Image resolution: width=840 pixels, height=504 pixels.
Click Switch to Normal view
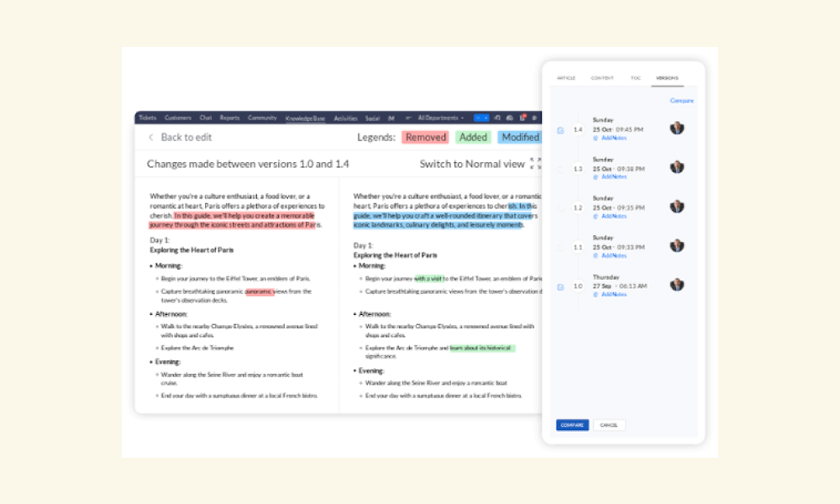[472, 164]
